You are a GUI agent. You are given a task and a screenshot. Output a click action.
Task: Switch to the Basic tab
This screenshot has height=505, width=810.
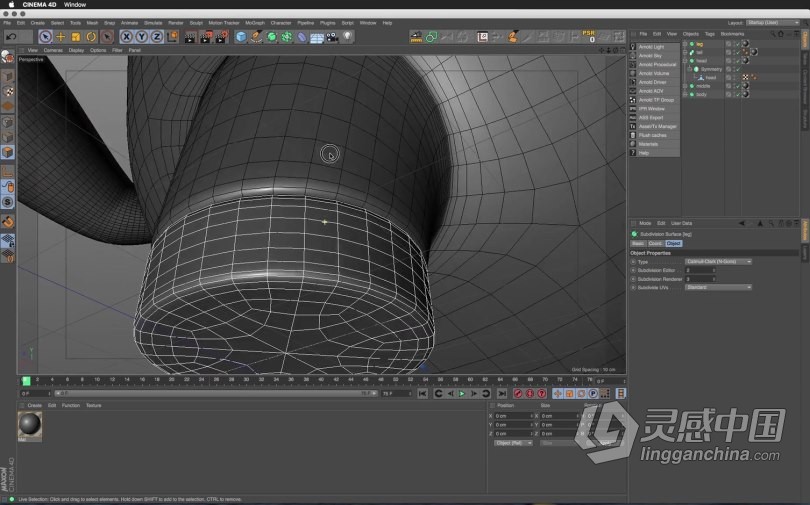click(638, 243)
